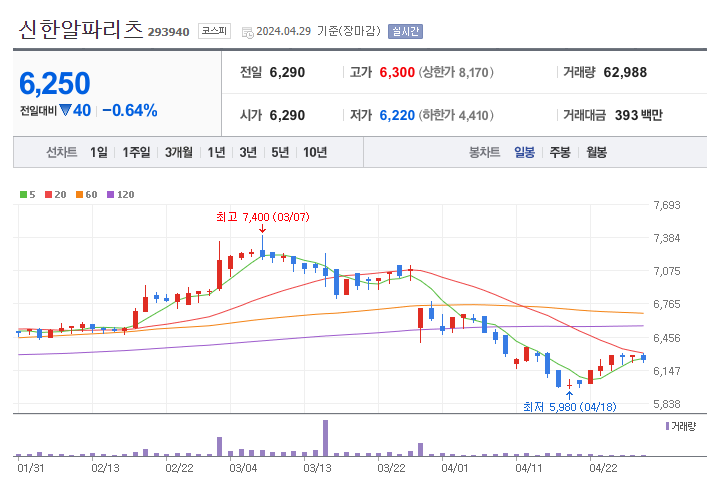Click the 7,075 price axis label
The image size is (707, 480).
point(667,271)
